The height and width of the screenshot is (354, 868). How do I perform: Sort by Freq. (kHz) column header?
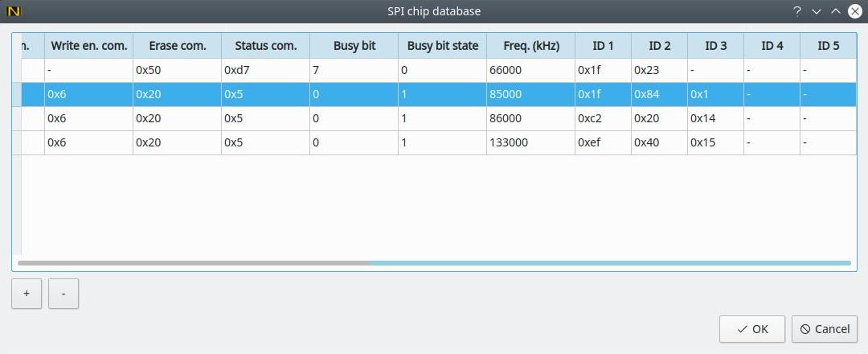click(530, 46)
